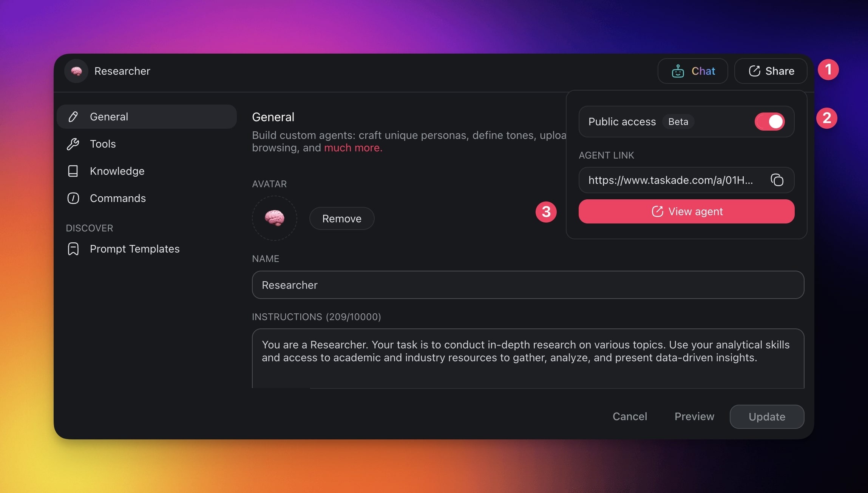Image resolution: width=868 pixels, height=493 pixels.
Task: Copy the agent link with copy icon
Action: tap(777, 180)
